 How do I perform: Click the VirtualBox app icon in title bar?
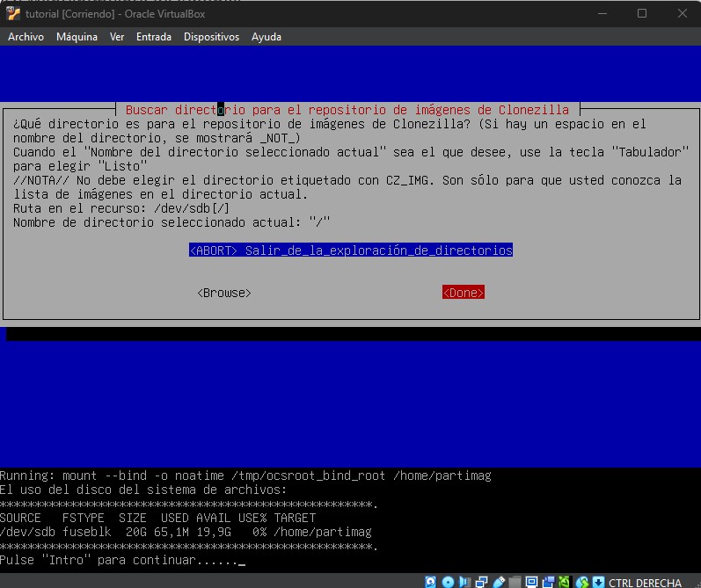tap(13, 13)
